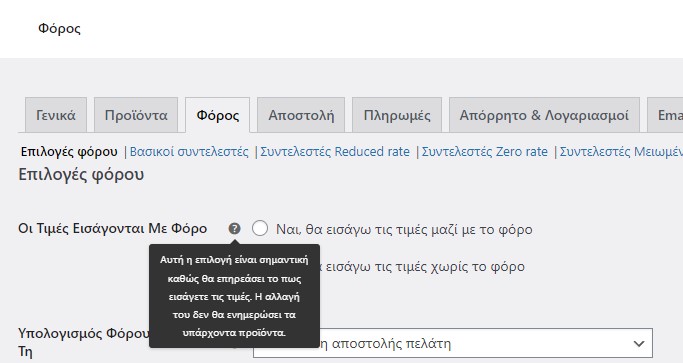The width and height of the screenshot is (683, 363).
Task: Click the dark tooltip about 'Αυτή η επιλογή'
Action: coord(234,296)
